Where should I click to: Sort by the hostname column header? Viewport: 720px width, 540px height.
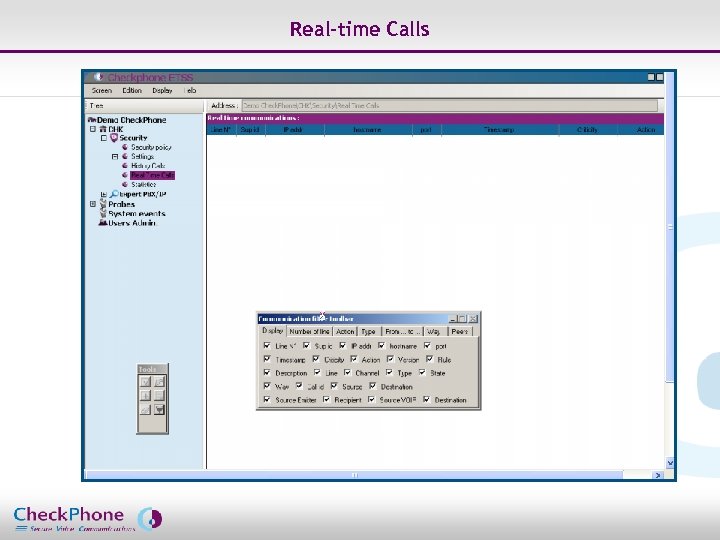pyautogui.click(x=367, y=130)
